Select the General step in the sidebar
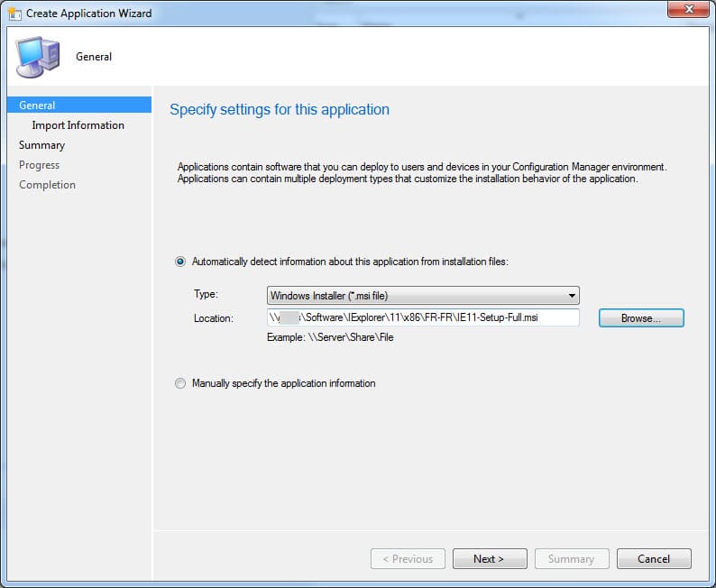This screenshot has height=588, width=716. coord(37,106)
